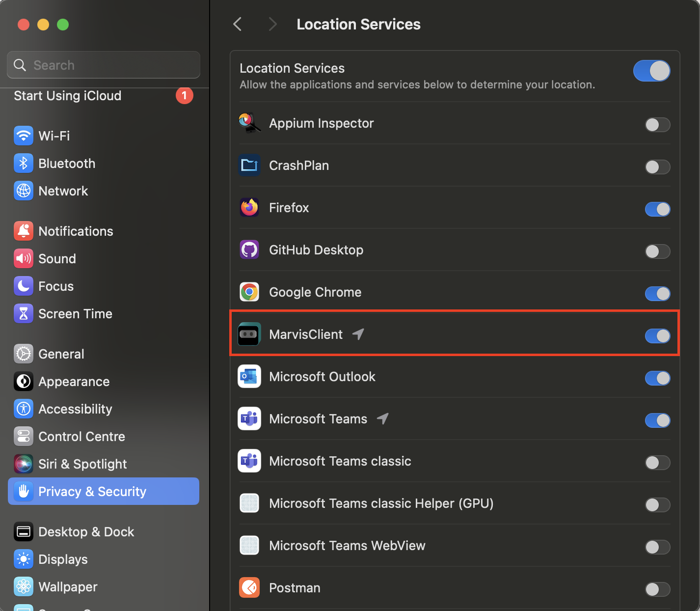Viewport: 700px width, 611px height.
Task: Go back using the left chevron
Action: pos(238,24)
